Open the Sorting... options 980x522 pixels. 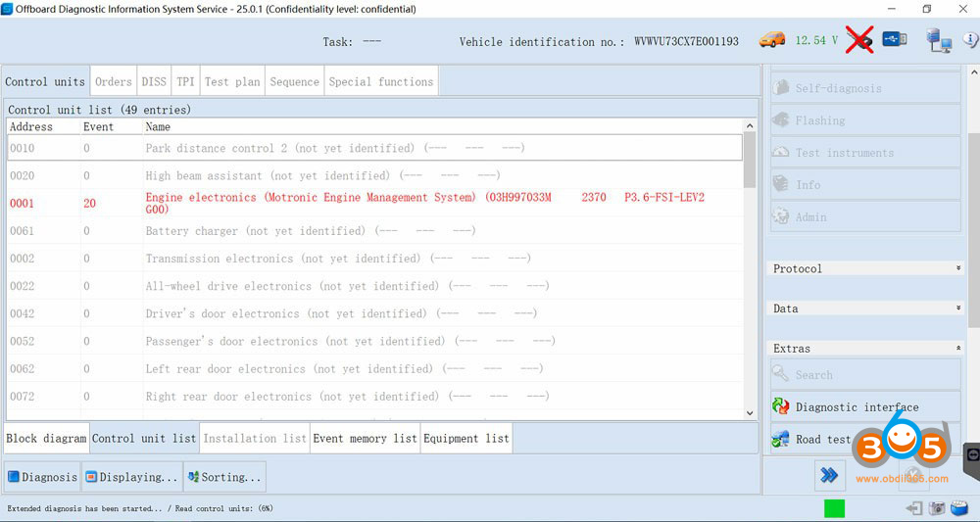224,476
